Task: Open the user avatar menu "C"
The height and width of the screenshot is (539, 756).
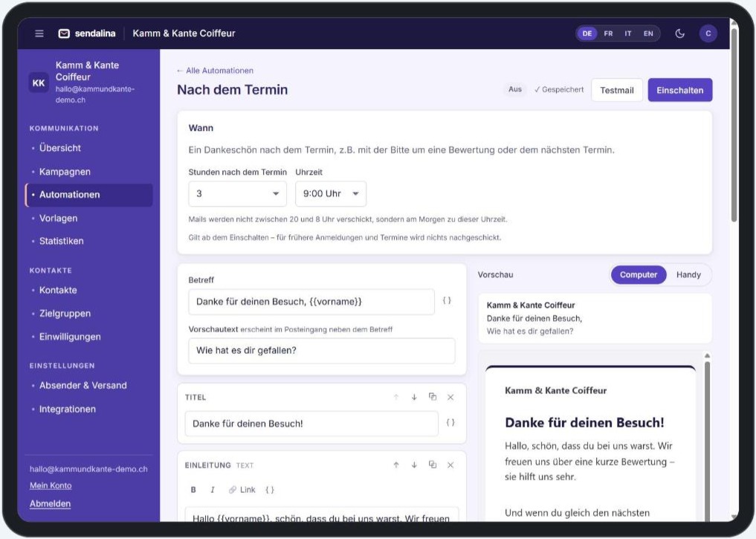Action: [708, 33]
